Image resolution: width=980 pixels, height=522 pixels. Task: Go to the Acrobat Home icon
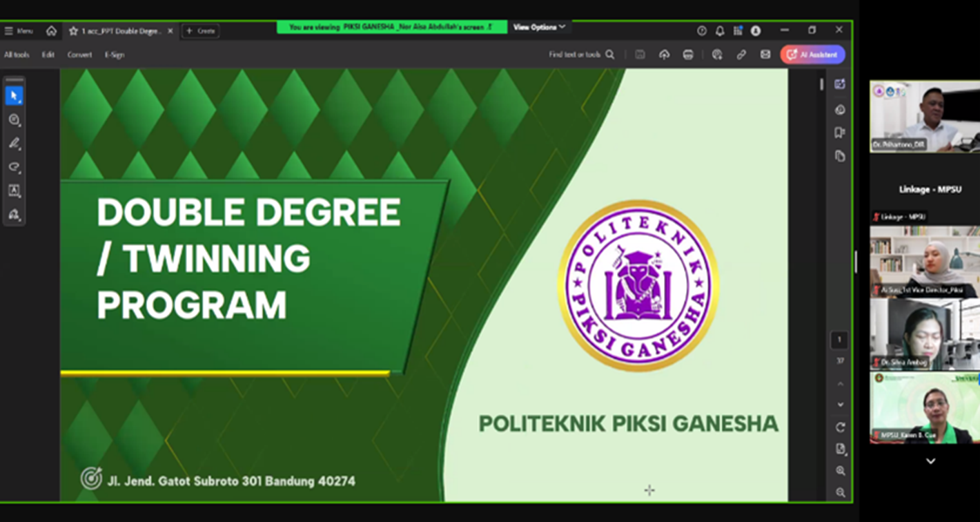[x=51, y=31]
